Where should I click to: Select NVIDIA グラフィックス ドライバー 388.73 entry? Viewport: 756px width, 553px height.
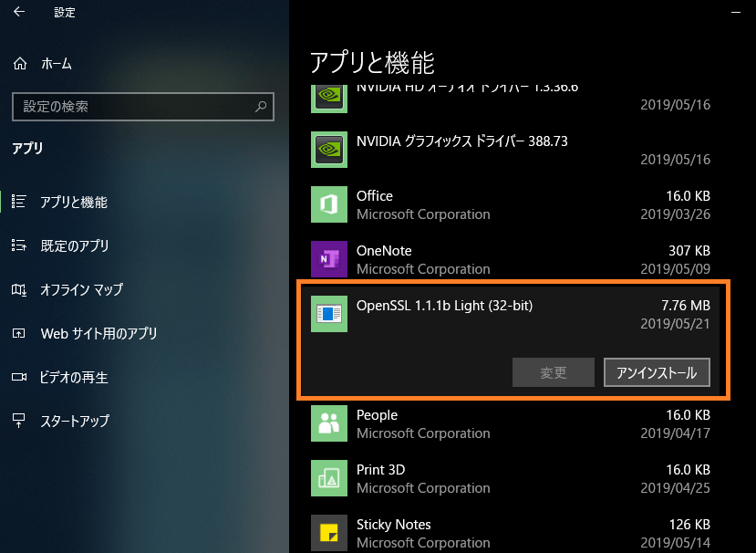tap(461, 141)
